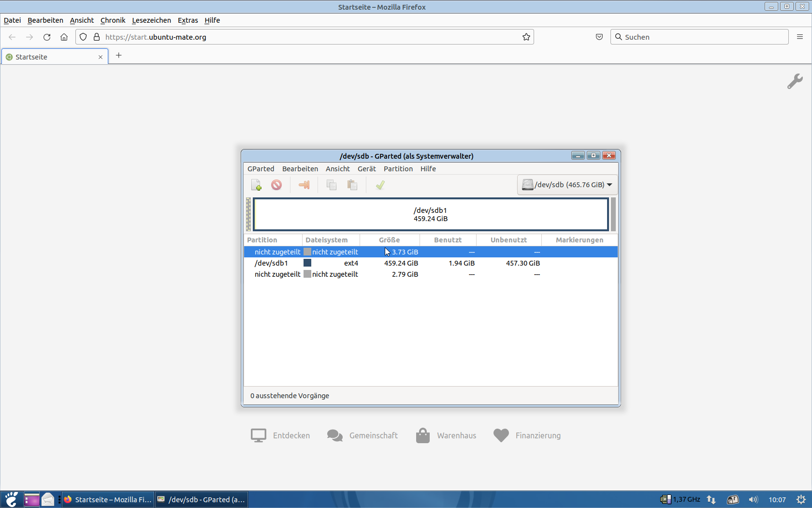
Task: Click the tracking protection shield icon
Action: pos(83,37)
